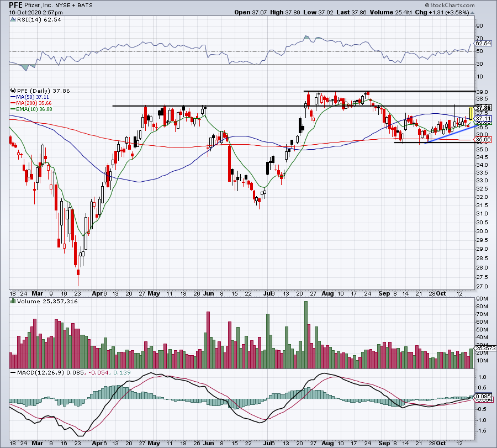Image resolution: width=497 pixels, height=448 pixels.
Task: Click the EMA(10) 36.88 legend entry
Action: (x=31, y=109)
